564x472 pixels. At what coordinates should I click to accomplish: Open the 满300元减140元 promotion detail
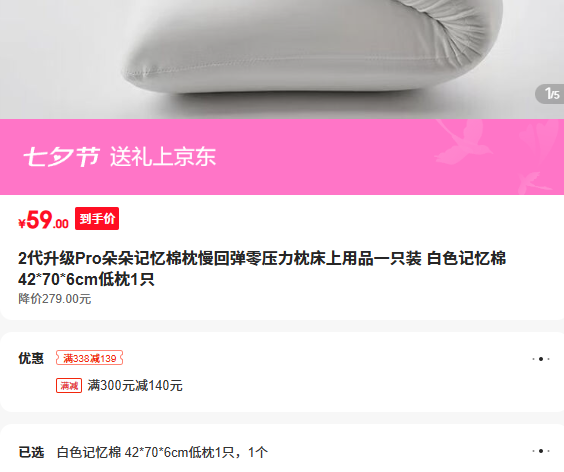pos(135,386)
